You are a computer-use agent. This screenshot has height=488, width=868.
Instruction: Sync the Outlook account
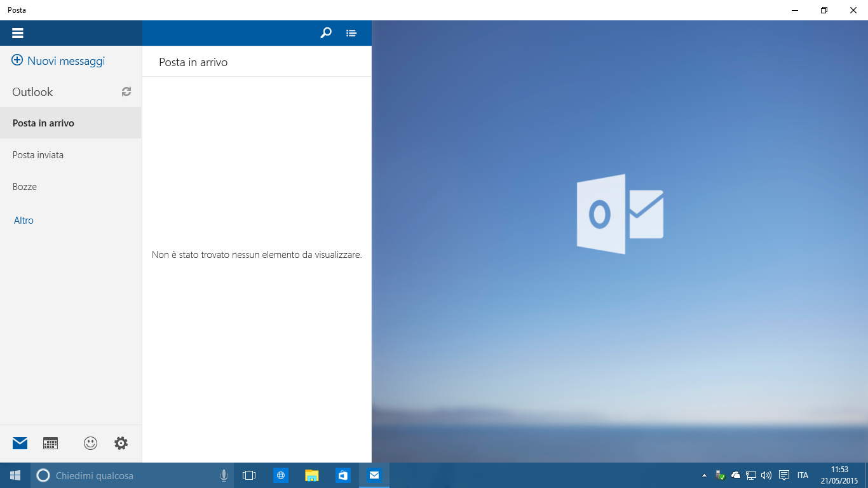tap(126, 91)
